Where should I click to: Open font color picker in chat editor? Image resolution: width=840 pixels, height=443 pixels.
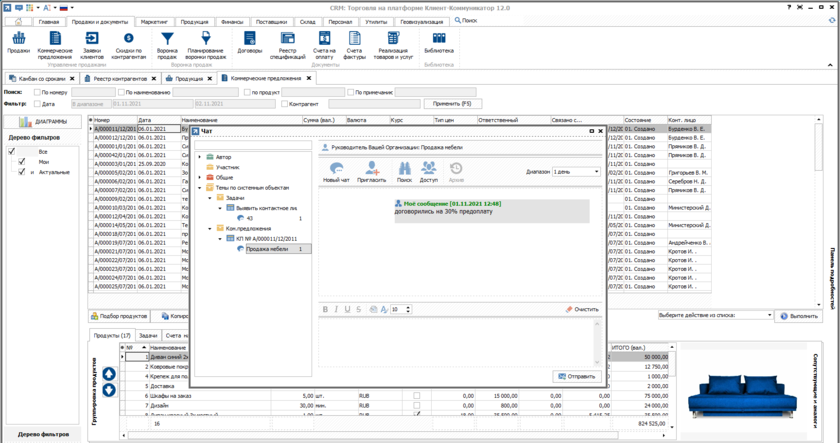[384, 309]
